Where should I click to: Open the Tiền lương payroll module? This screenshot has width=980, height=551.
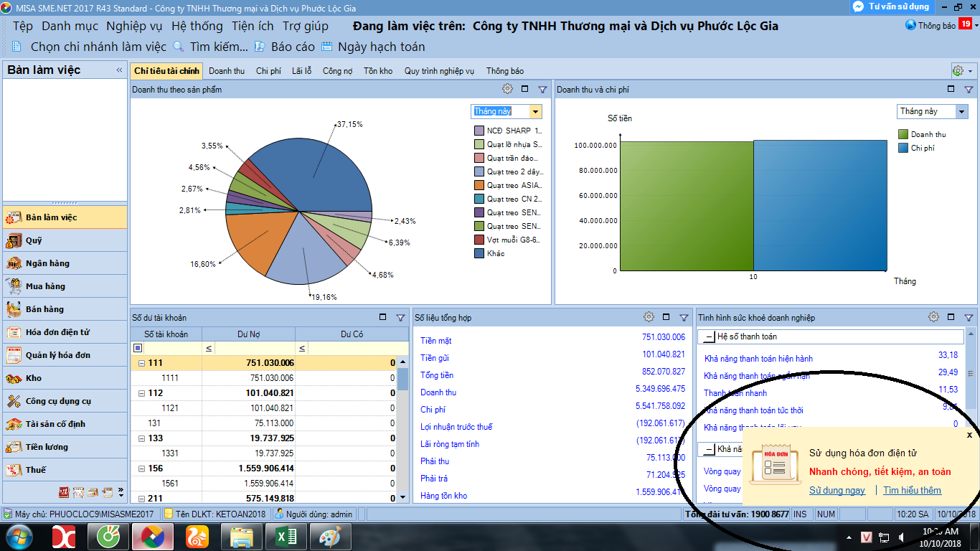point(65,447)
